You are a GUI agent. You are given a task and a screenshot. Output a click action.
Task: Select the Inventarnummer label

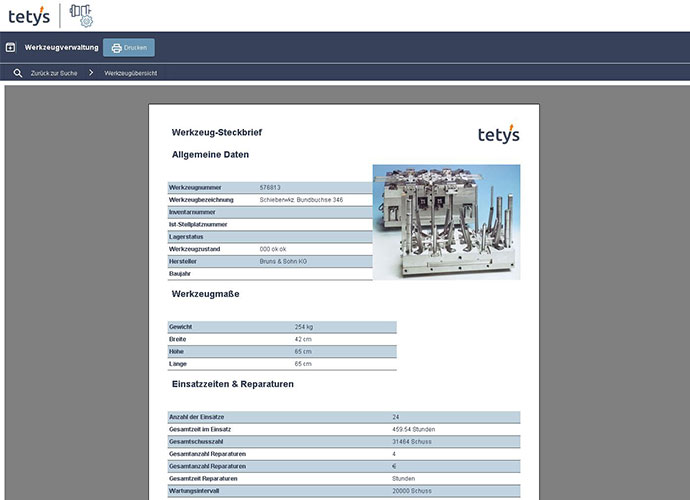[x=192, y=212]
